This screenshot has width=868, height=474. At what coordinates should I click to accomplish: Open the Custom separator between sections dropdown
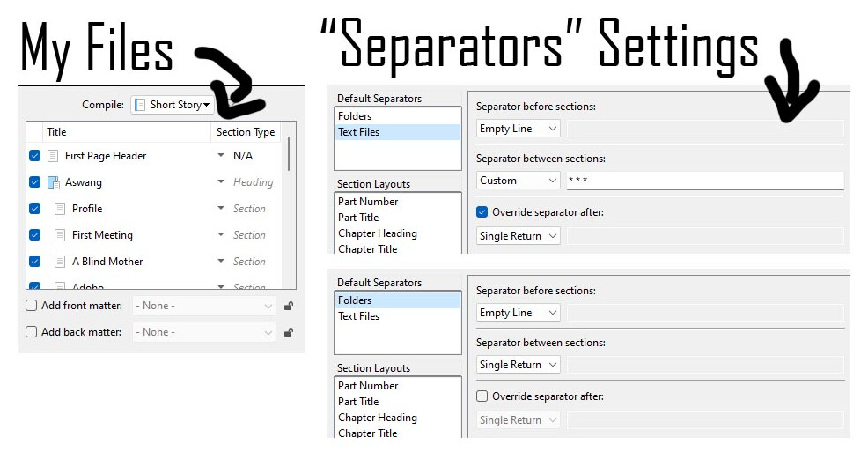[519, 181]
